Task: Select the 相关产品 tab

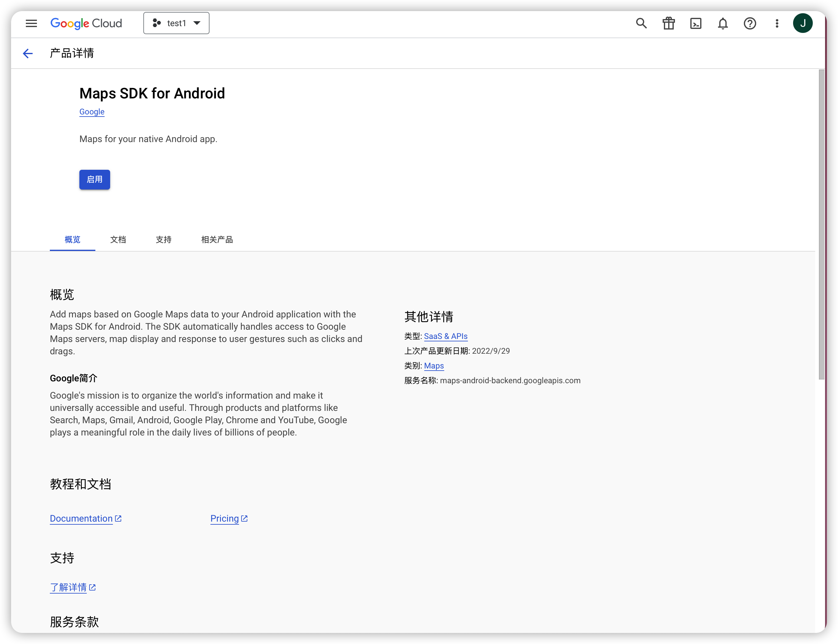Action: coord(217,240)
